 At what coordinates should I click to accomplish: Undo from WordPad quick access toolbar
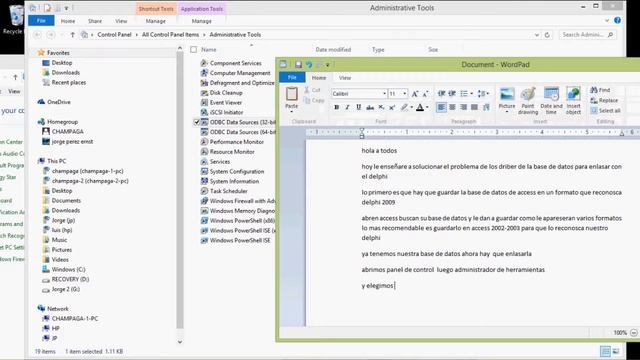(309, 64)
